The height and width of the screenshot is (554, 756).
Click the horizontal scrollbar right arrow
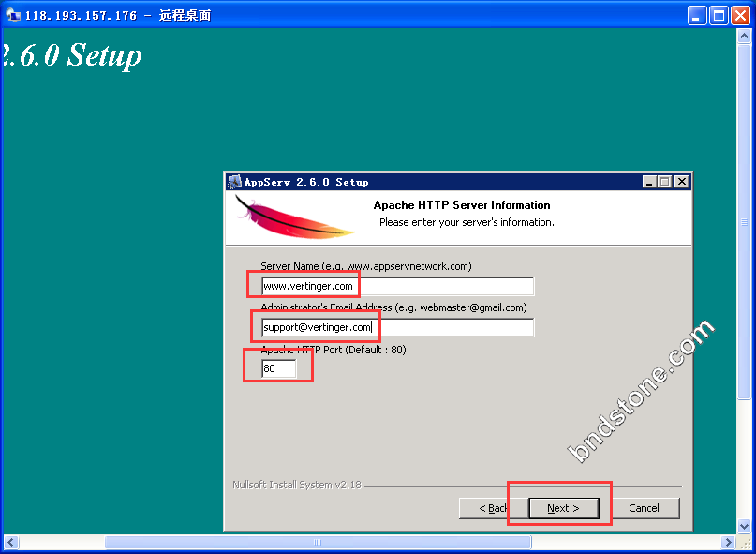click(728, 542)
